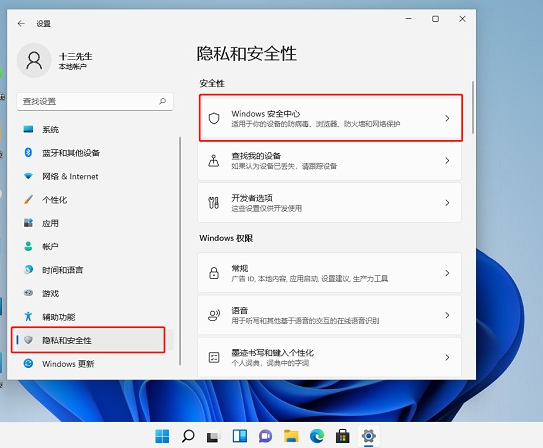The image size is (543, 448).
Task: Click the 语音 speech icon
Action: (x=214, y=315)
